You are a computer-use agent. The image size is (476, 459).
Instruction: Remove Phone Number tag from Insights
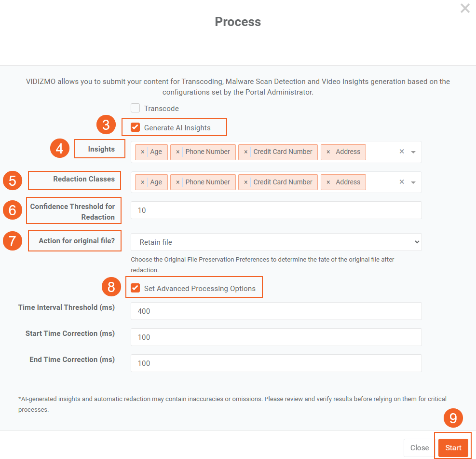coord(178,152)
